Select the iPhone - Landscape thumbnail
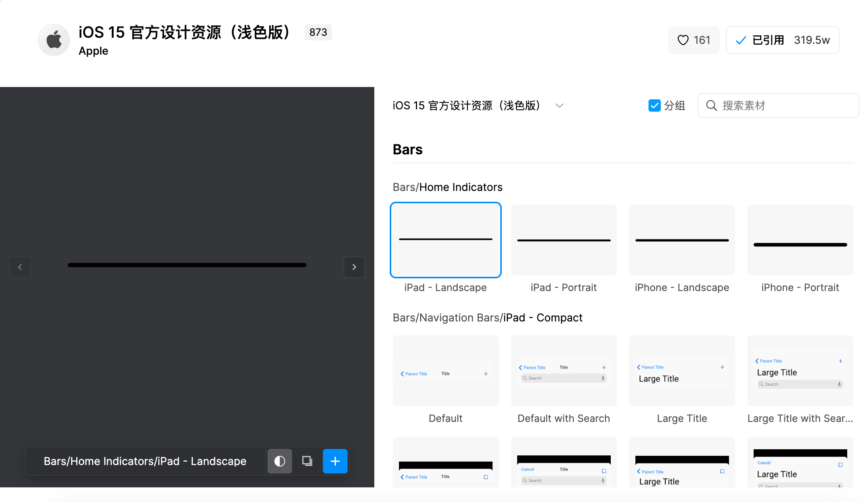This screenshot has width=868, height=502. click(682, 240)
